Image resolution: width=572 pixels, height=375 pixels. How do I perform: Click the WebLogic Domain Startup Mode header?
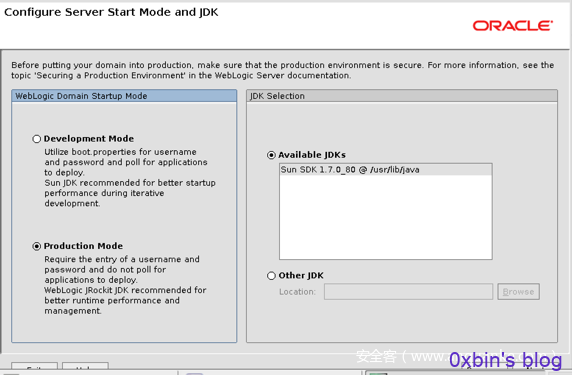tap(124, 96)
